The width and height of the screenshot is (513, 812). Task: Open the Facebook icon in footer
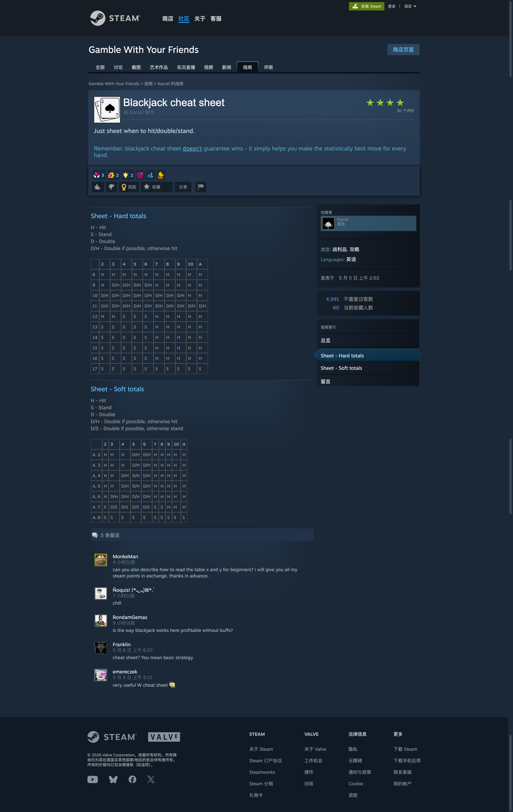coord(133,779)
